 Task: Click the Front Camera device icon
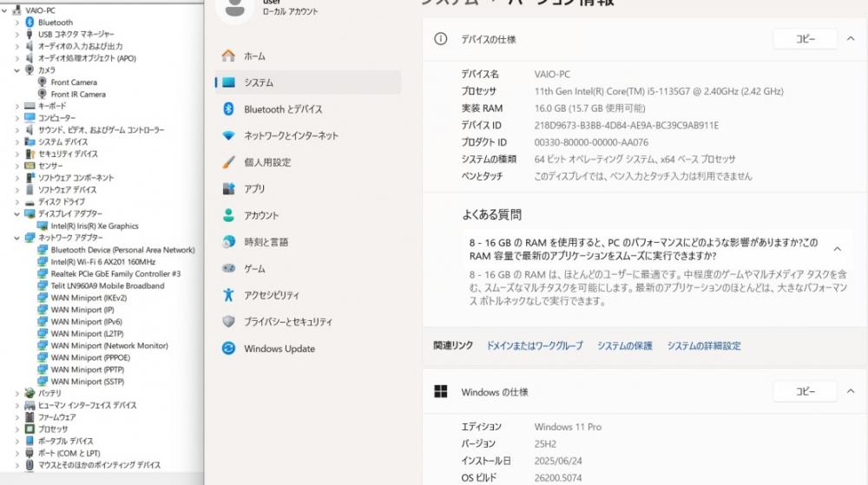(x=42, y=82)
